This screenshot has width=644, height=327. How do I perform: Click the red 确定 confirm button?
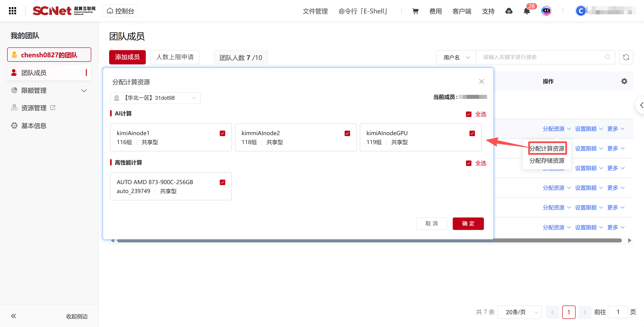468,223
